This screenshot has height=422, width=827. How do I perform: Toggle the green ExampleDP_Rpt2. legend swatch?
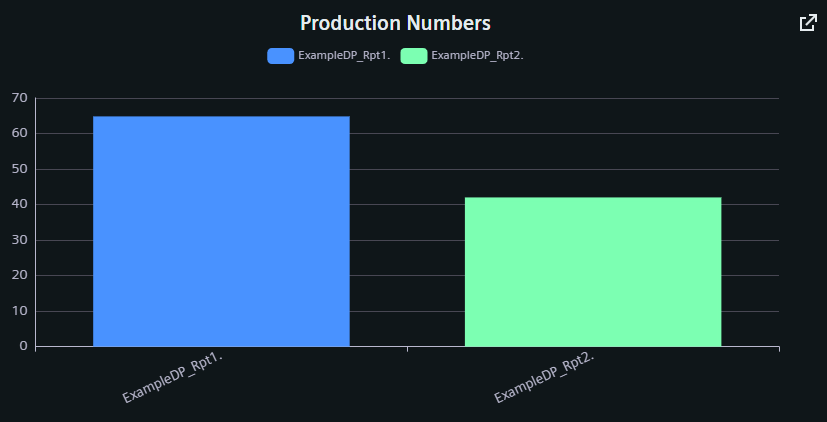click(413, 56)
